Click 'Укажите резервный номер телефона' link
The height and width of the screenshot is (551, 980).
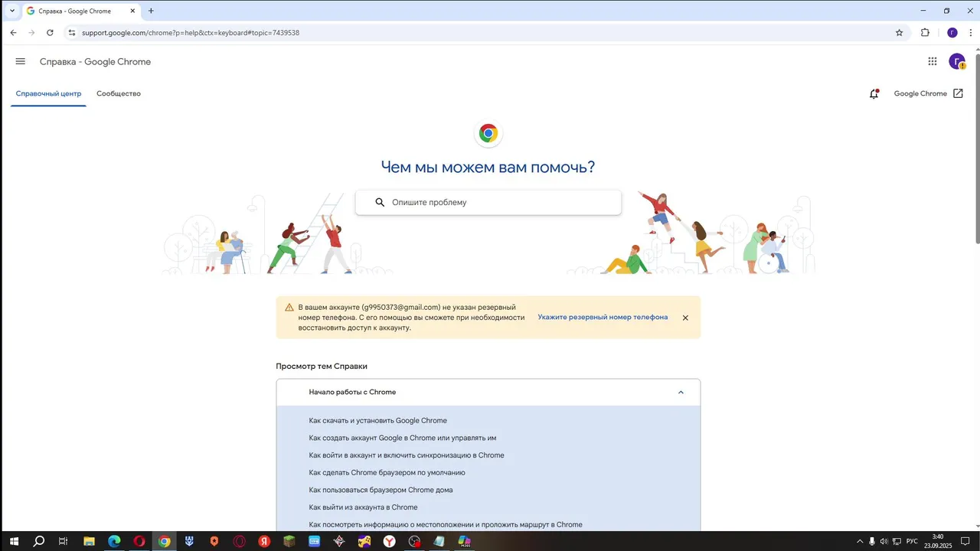pos(603,317)
